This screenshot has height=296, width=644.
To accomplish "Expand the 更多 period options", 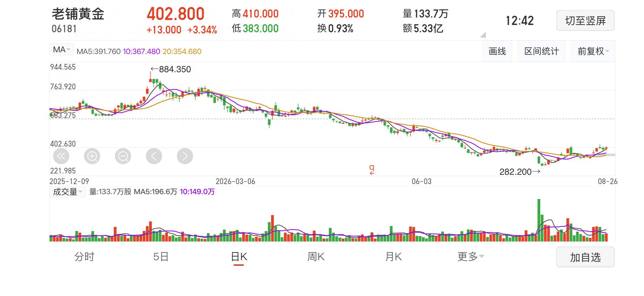I will [x=471, y=256].
